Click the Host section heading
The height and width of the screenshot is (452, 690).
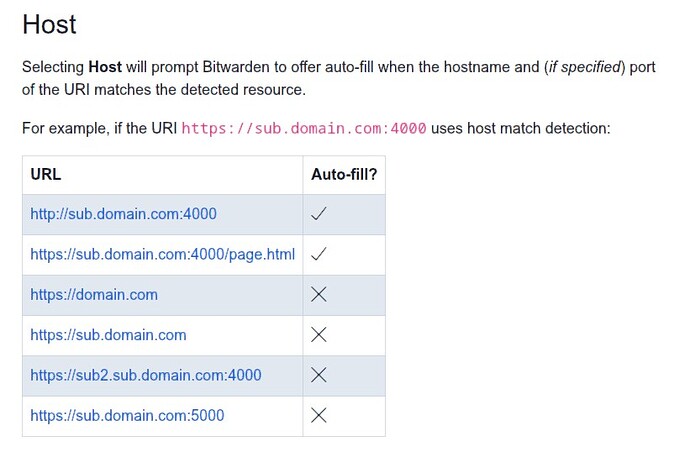click(x=49, y=24)
